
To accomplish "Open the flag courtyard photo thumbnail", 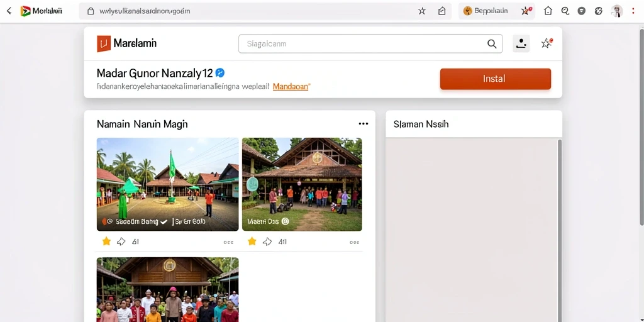I will pyautogui.click(x=167, y=184).
